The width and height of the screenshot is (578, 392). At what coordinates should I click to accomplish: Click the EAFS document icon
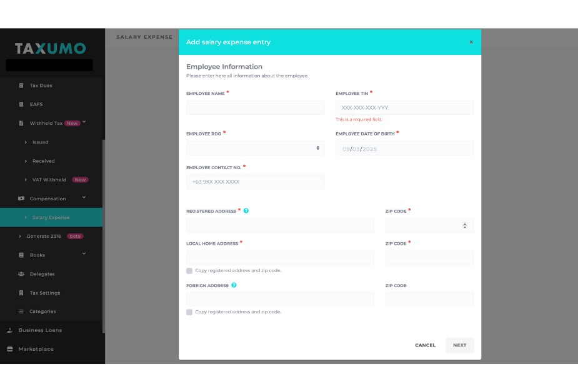point(21,104)
